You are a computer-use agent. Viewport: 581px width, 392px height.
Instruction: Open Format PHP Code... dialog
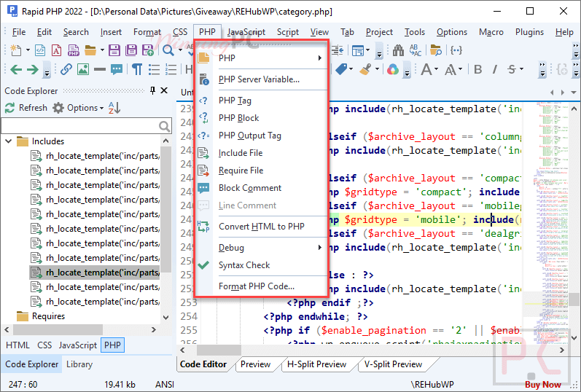(261, 286)
